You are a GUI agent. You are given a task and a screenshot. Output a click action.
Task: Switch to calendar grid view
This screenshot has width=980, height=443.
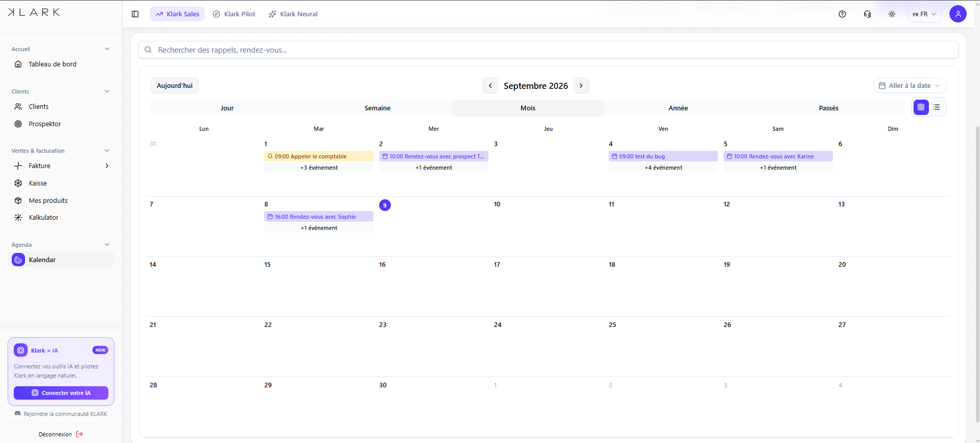pos(921,107)
